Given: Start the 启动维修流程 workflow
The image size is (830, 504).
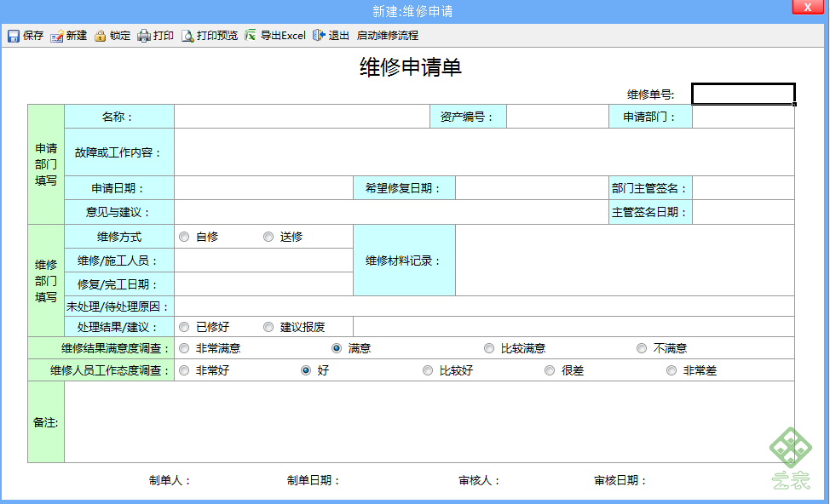Looking at the screenshot, I should tap(387, 36).
